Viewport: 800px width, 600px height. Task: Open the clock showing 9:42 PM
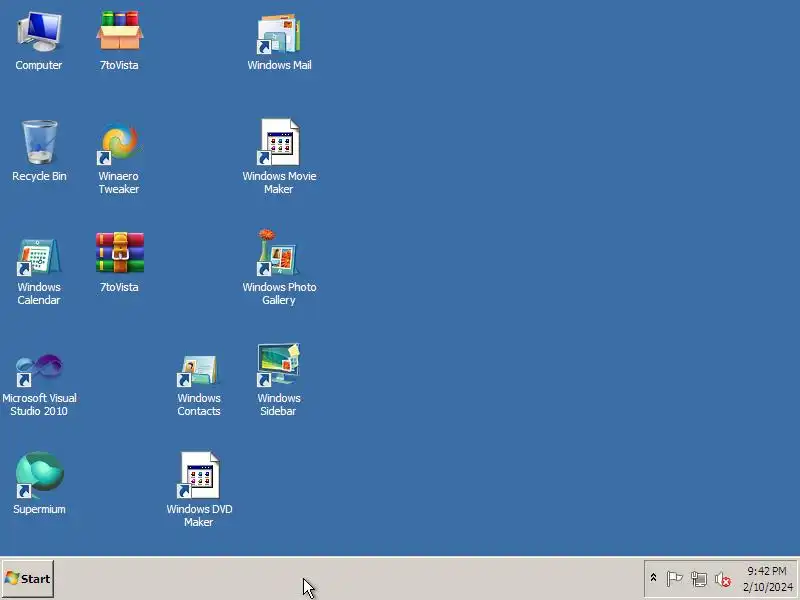click(767, 579)
